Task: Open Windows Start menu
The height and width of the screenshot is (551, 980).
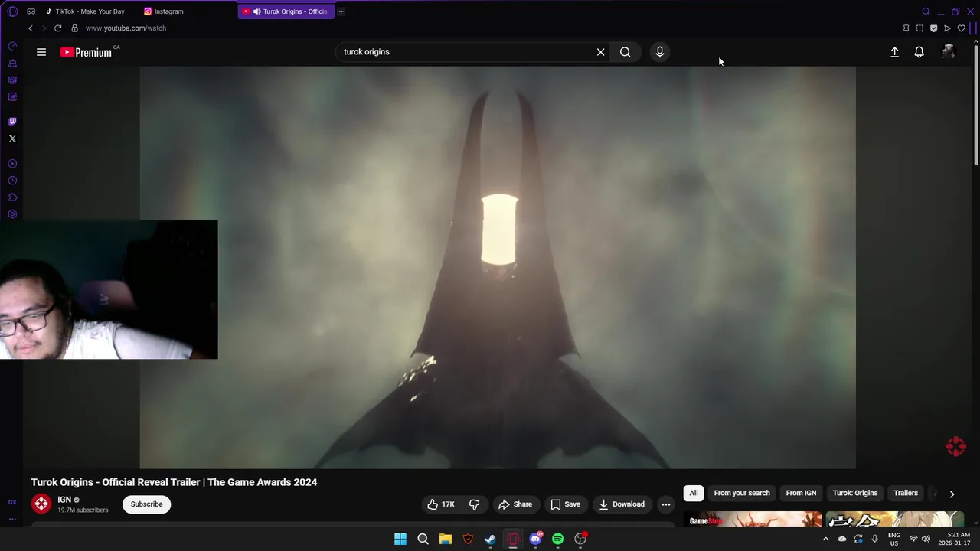Action: 400,539
